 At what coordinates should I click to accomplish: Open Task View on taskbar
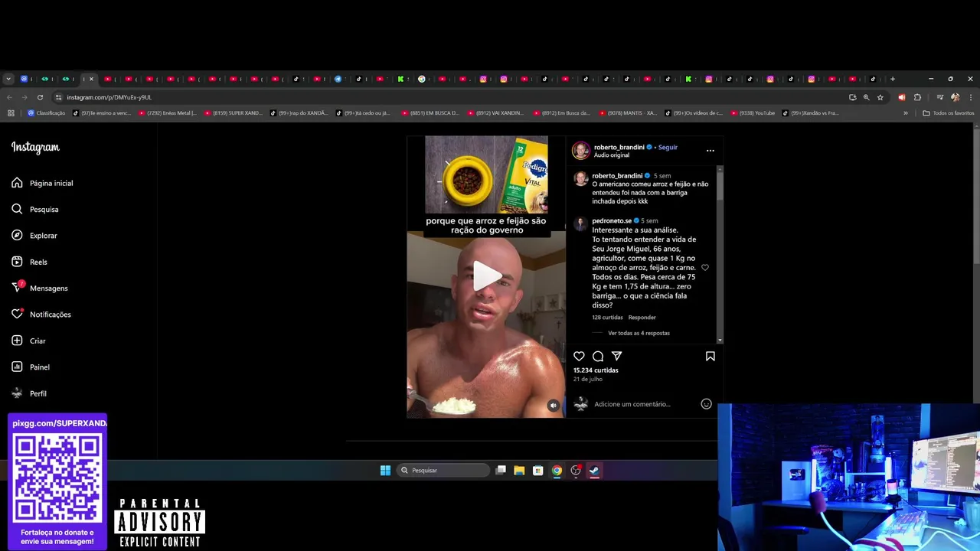501,471
